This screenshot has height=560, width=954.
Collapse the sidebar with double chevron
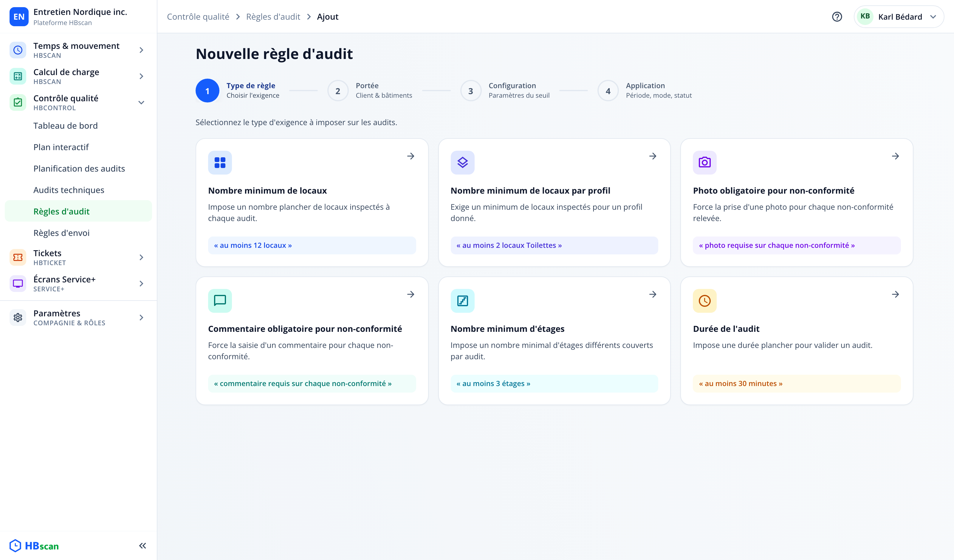(142, 546)
